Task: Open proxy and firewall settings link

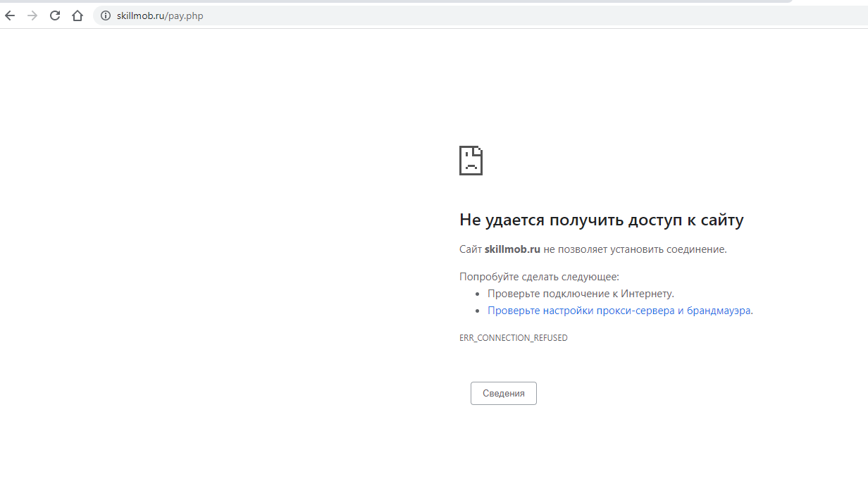Action: click(619, 311)
